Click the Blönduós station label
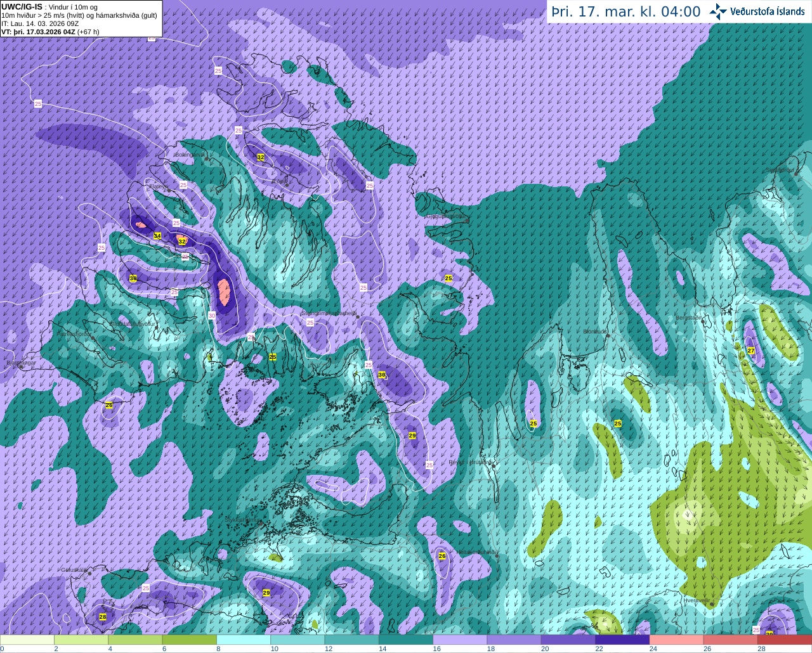This screenshot has height=653, width=812. 596,331
